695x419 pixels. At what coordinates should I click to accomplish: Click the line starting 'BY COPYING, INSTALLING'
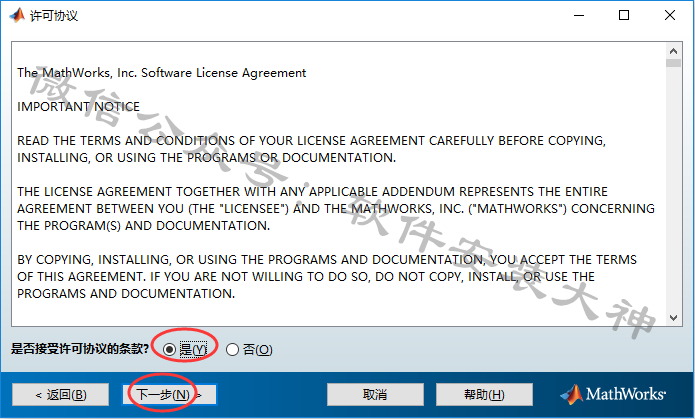tap(327, 259)
